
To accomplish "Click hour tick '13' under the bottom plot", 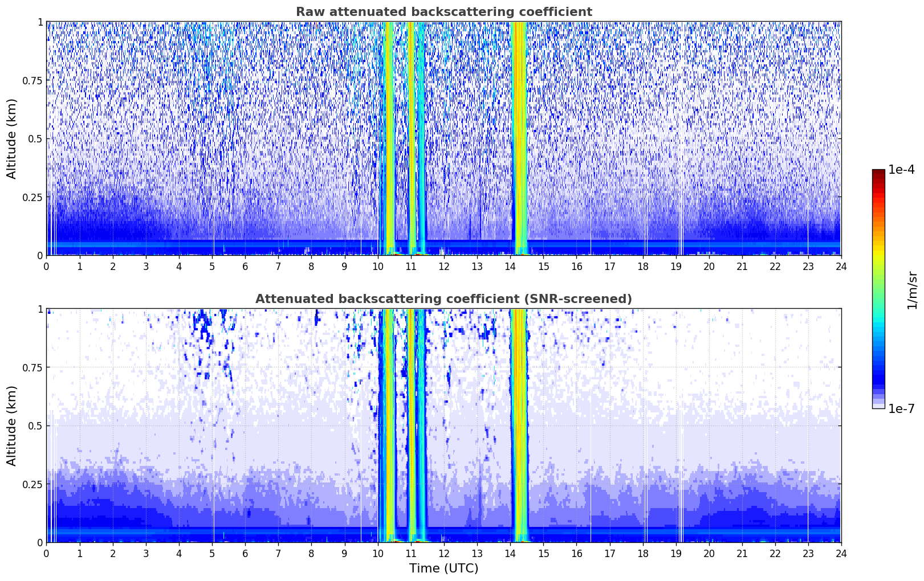I will (477, 553).
